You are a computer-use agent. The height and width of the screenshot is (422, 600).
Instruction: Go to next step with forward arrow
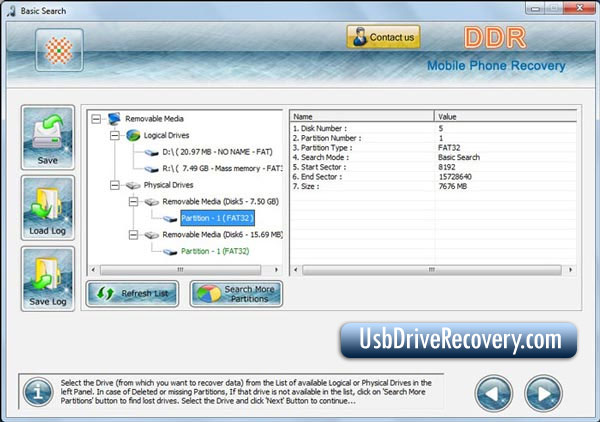pyautogui.click(x=543, y=393)
